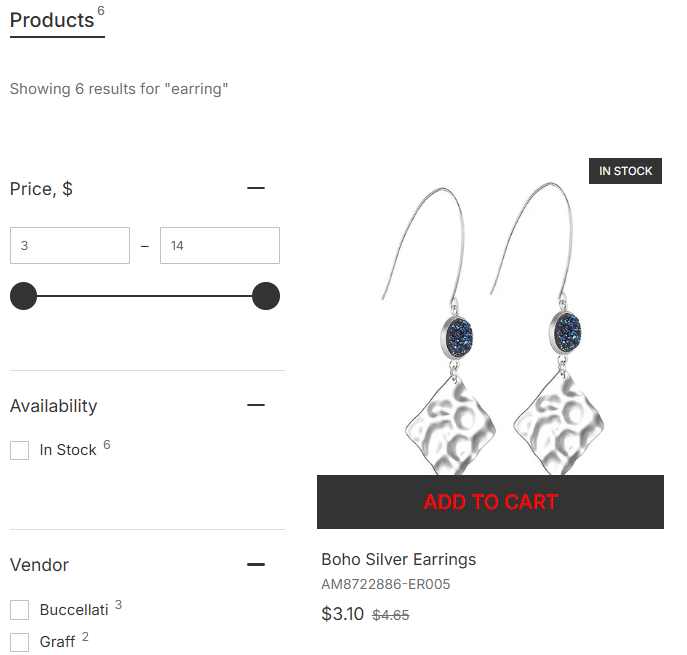
Task: Click the Availability section heading
Action: [x=54, y=406]
